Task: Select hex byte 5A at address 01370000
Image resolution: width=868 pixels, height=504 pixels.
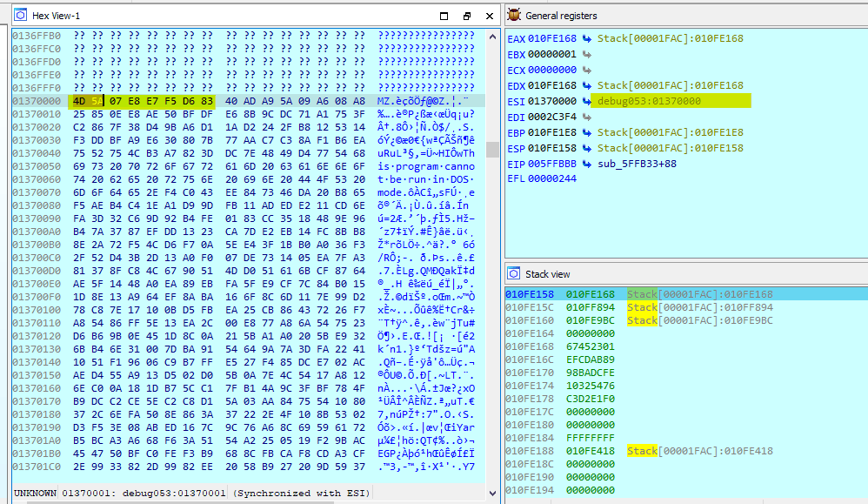Action: pos(97,101)
